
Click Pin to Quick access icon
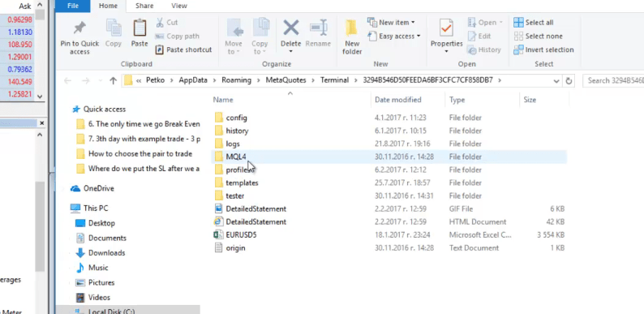click(x=79, y=28)
